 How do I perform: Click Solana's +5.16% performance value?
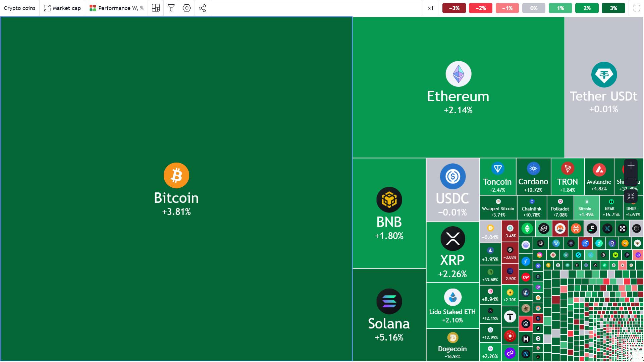[389, 338]
